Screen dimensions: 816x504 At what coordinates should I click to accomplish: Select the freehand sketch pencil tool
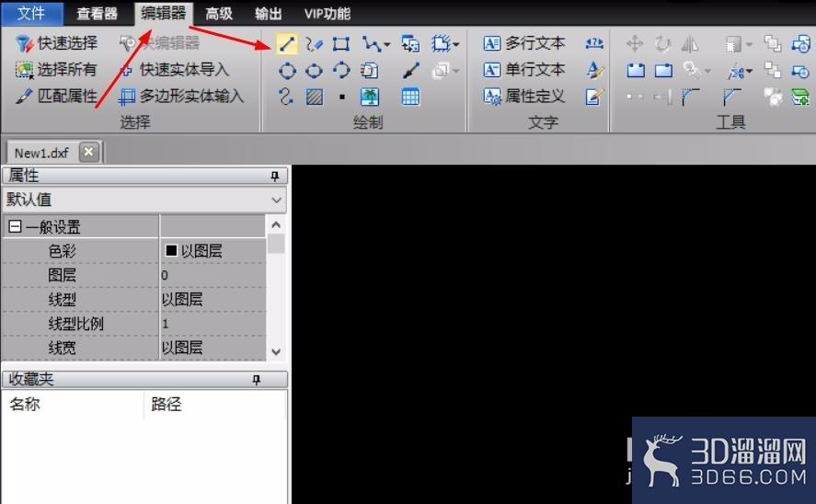tap(314, 44)
